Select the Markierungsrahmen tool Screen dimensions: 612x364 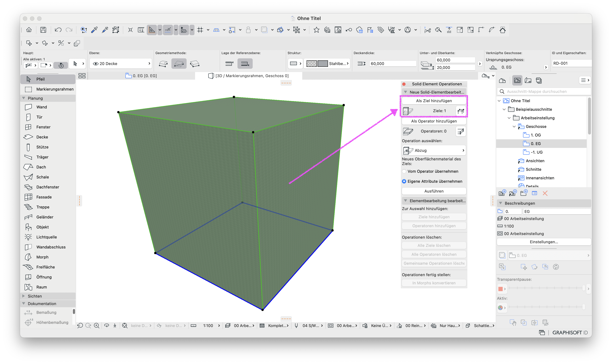(x=48, y=89)
